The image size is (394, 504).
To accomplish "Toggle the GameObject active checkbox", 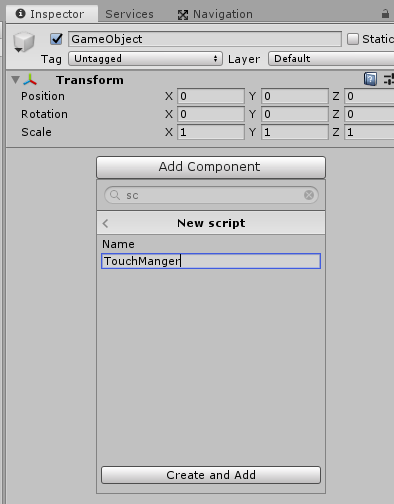I will click(56, 39).
